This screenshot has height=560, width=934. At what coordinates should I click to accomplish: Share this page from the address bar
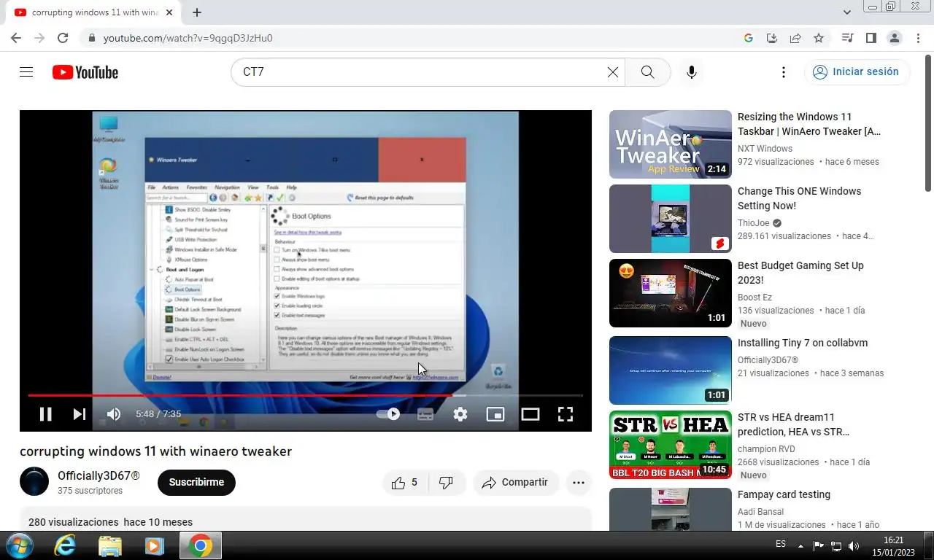coord(795,38)
